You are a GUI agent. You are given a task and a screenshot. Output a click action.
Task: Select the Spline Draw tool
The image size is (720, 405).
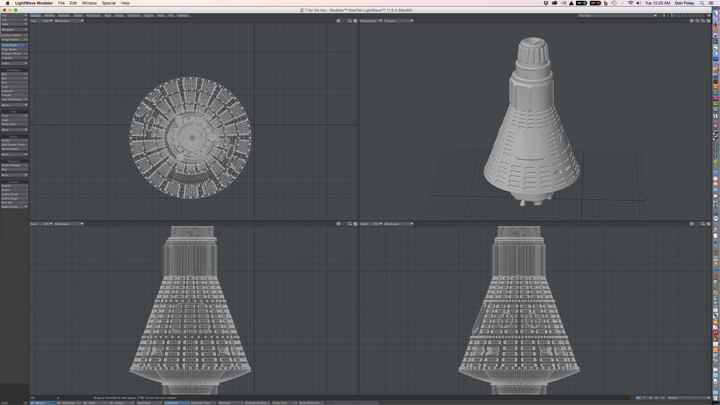14,194
